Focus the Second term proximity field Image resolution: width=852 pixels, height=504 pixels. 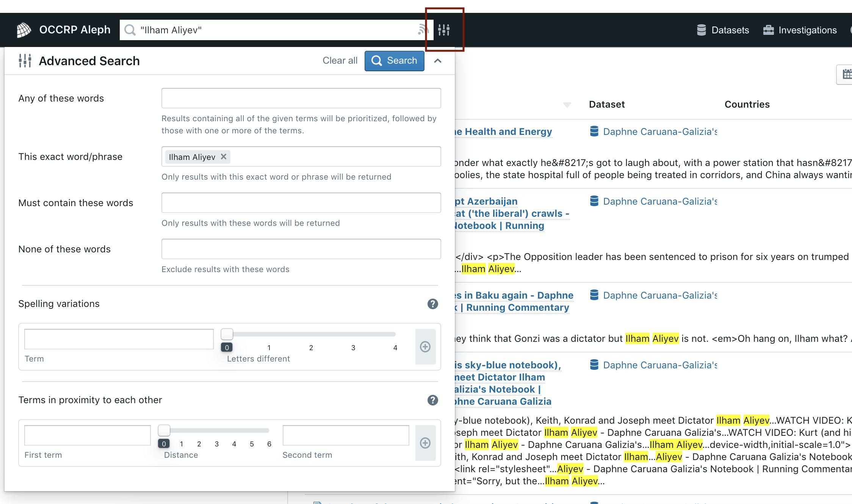pyautogui.click(x=346, y=435)
